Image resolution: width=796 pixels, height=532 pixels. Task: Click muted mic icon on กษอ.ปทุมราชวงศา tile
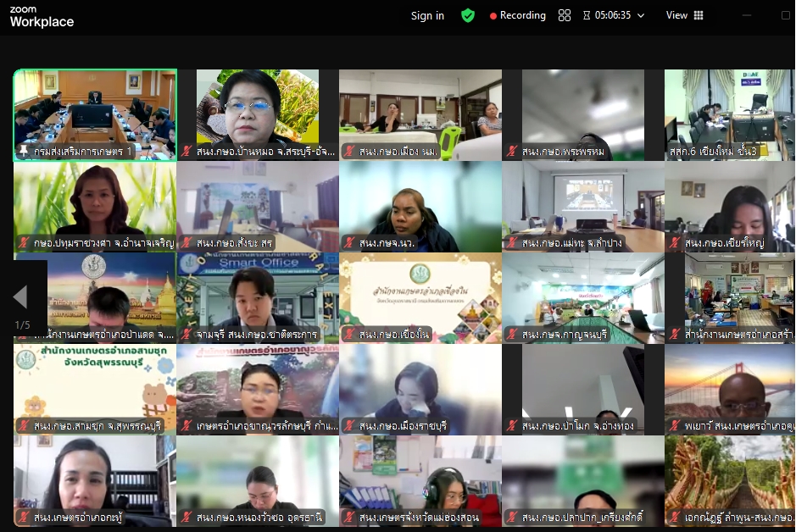click(x=25, y=243)
